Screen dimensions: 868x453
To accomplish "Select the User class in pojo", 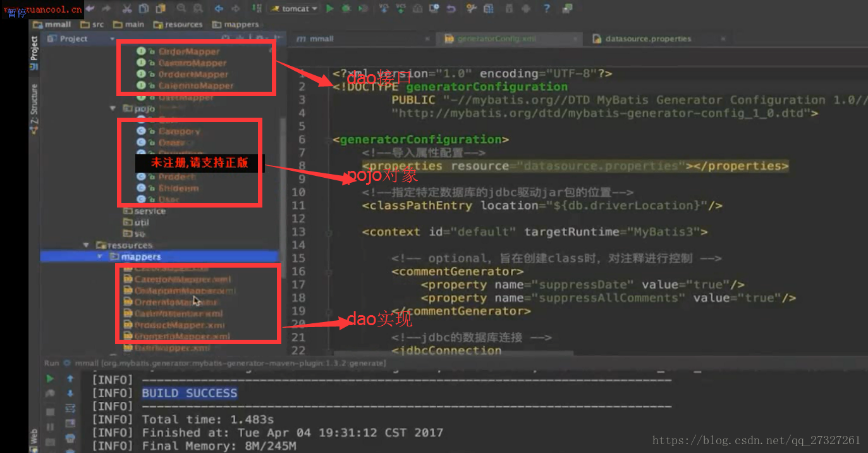I will coord(158,200).
